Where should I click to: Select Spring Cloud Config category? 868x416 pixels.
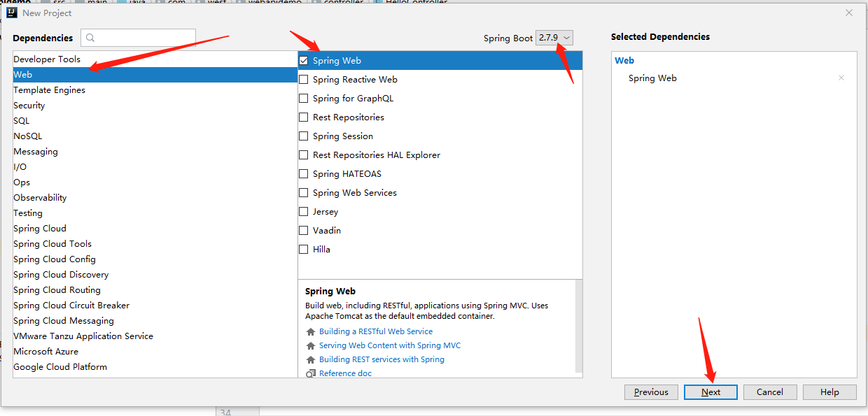(155, 259)
